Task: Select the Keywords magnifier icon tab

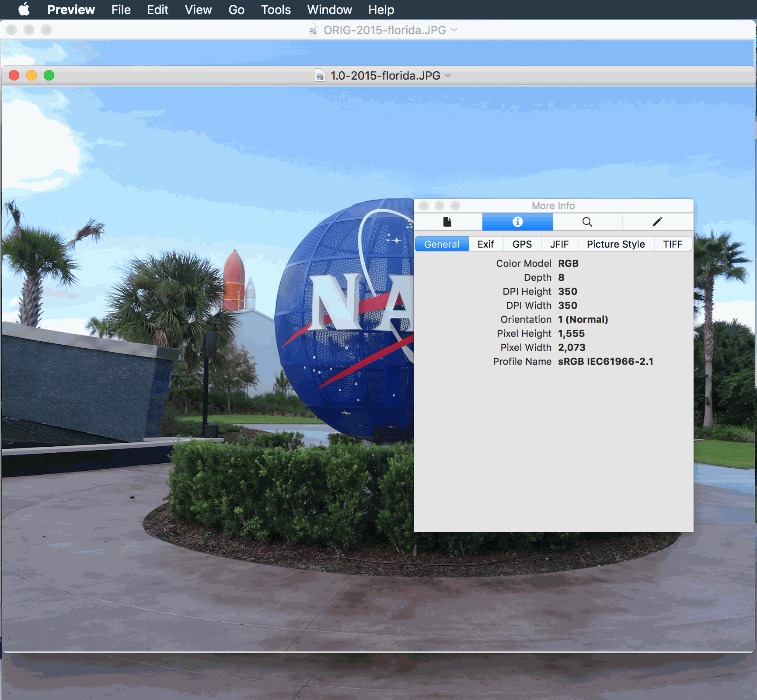Action: pos(587,222)
